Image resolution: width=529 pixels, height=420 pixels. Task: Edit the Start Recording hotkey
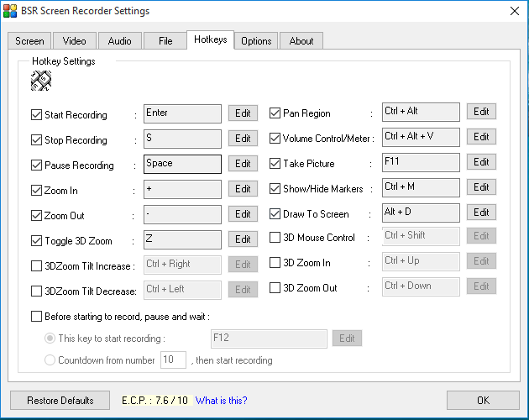[243, 113]
